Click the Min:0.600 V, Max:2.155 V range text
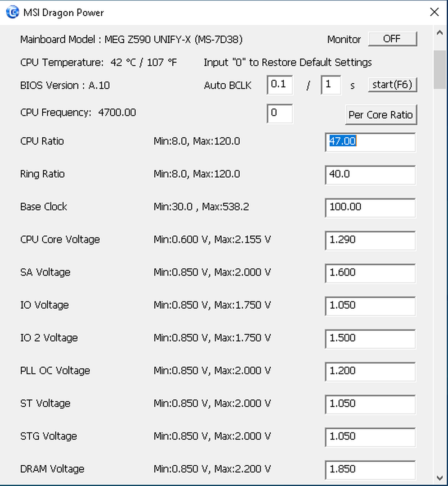This screenshot has height=486, width=448. click(212, 239)
